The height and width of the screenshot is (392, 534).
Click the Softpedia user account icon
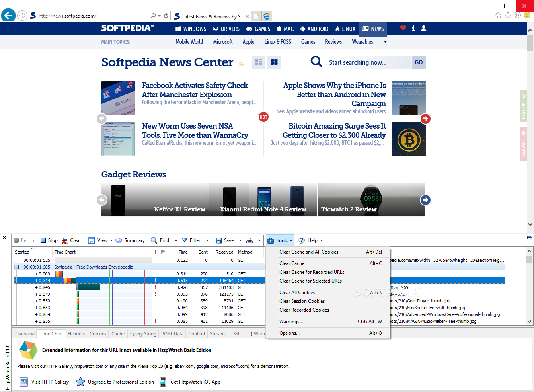[x=424, y=28]
